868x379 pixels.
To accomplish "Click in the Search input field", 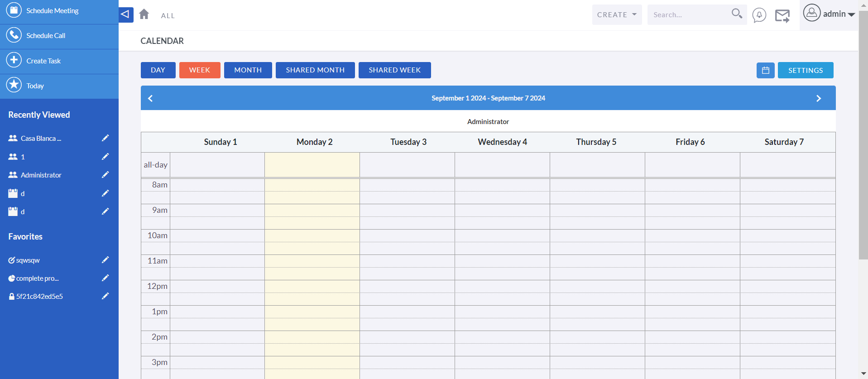I will pos(688,15).
